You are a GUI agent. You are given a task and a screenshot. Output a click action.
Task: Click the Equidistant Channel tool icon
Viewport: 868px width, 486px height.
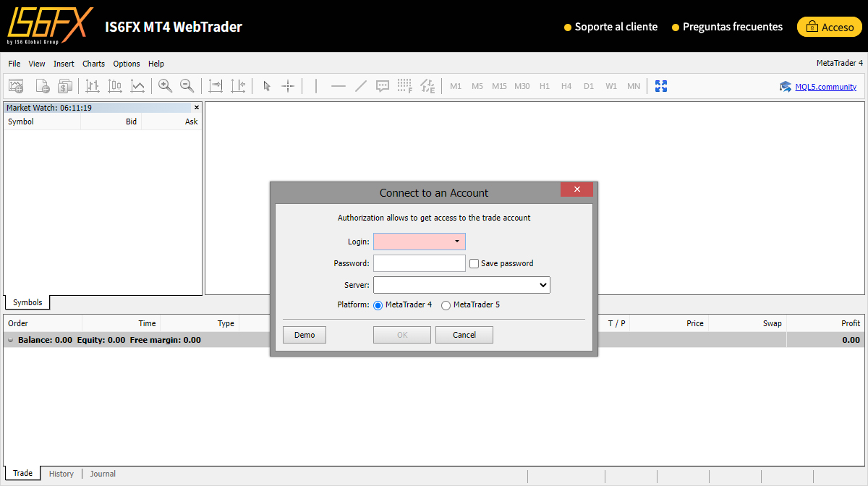pyautogui.click(x=427, y=86)
